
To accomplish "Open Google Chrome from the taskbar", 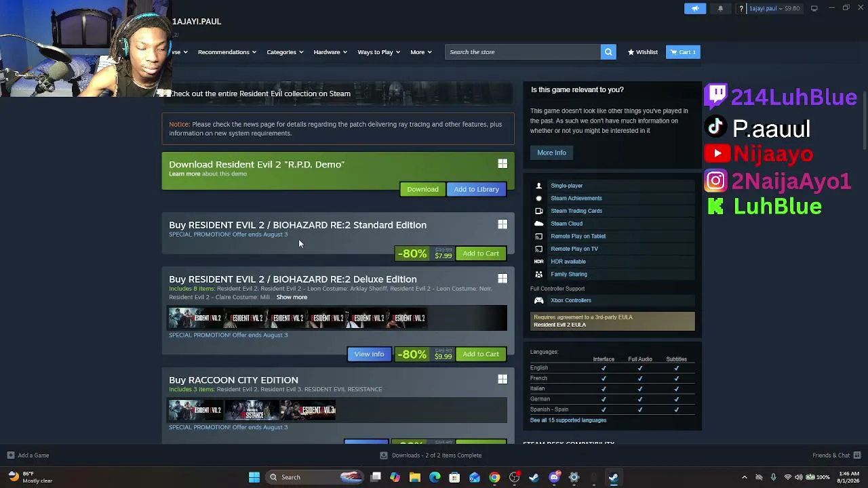I will [494, 477].
